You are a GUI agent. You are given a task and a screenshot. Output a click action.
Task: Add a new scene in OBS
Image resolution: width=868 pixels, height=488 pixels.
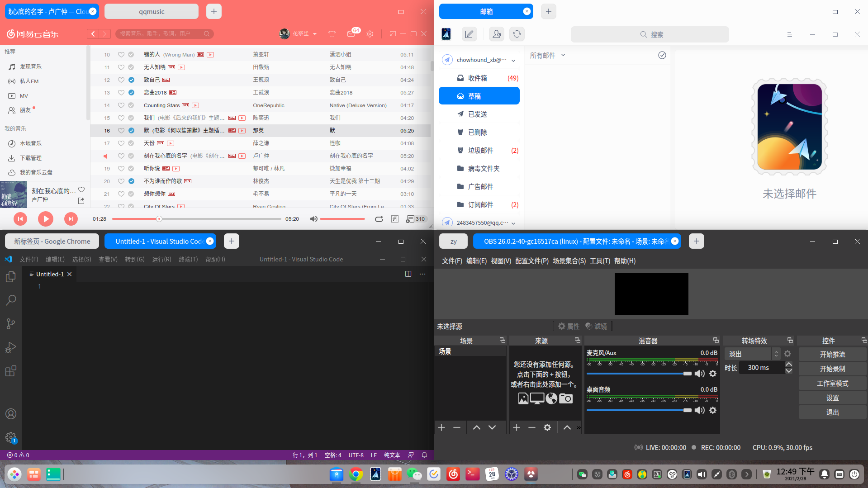click(x=441, y=427)
